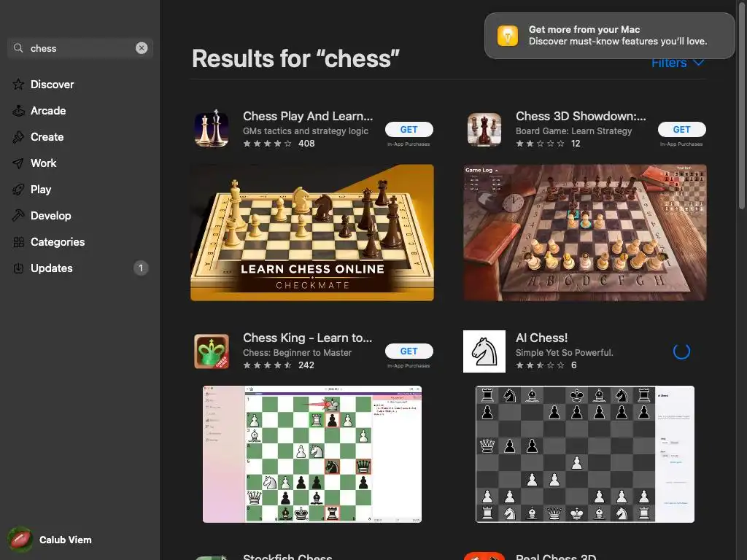Click the chess search field
This screenshot has height=560, width=747.
click(80, 48)
